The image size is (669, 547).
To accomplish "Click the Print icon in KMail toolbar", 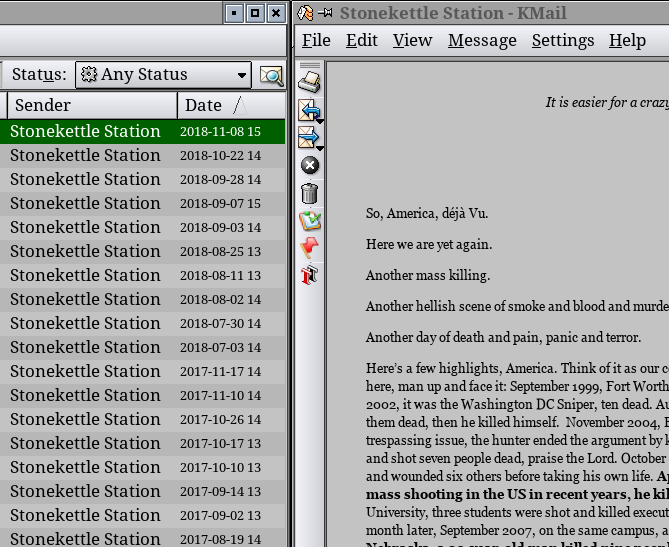I will tap(309, 82).
